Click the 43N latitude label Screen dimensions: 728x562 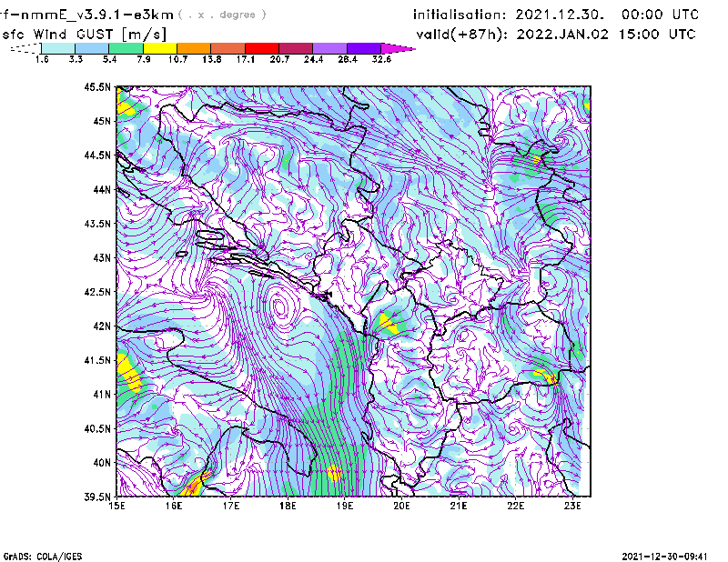tap(102, 257)
